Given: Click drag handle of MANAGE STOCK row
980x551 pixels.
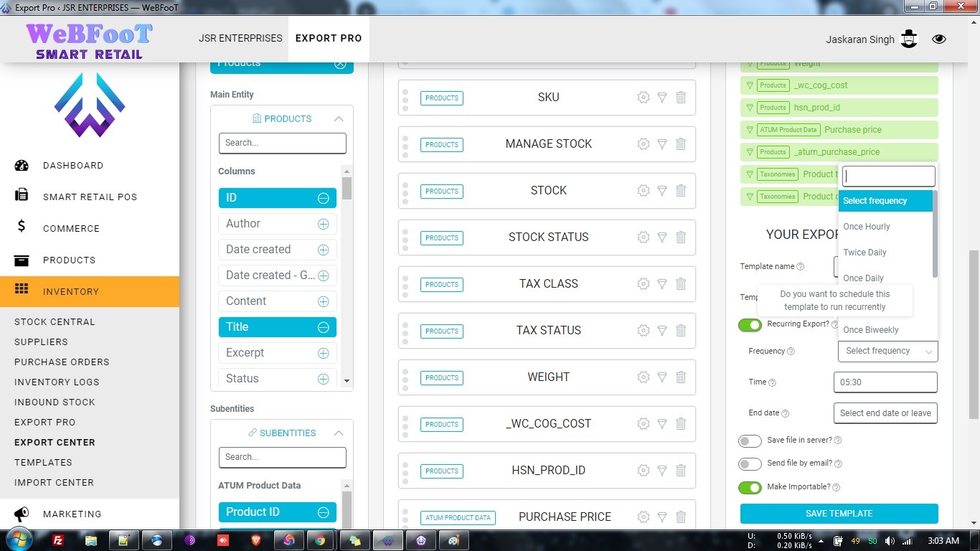Looking at the screenshot, I should pyautogui.click(x=405, y=144).
